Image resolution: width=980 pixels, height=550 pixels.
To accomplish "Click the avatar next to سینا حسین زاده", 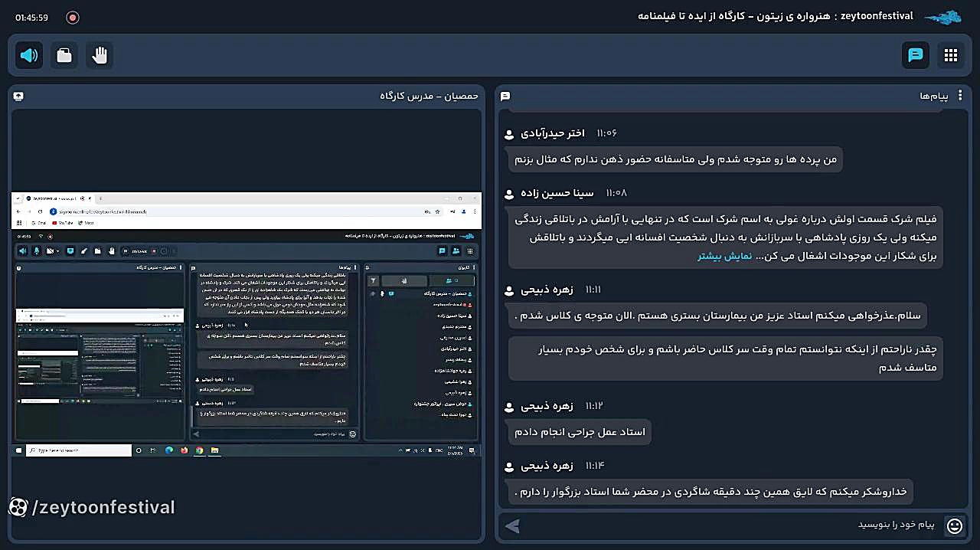I will [x=509, y=194].
